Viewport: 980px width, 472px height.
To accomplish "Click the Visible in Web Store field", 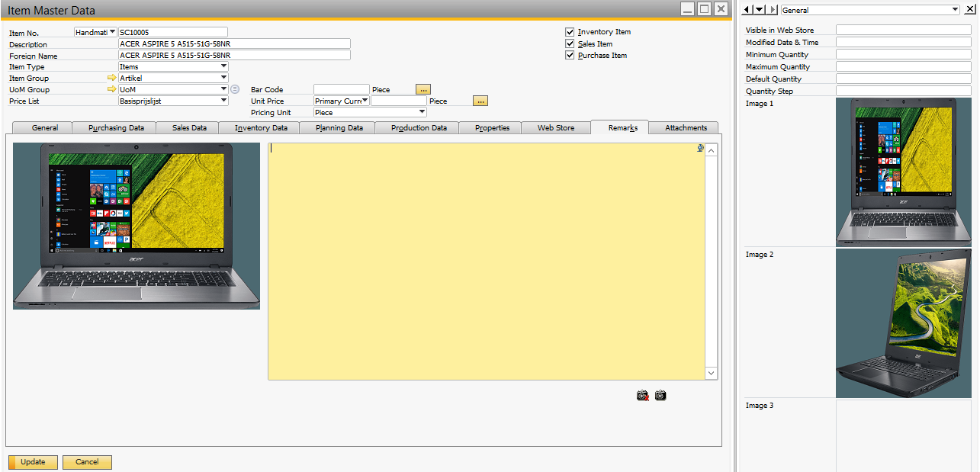I will [x=904, y=30].
